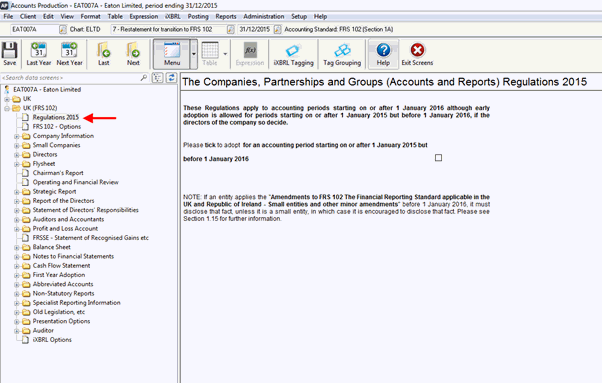Click the Last folder icon
This screenshot has width=602, height=383.
pyautogui.click(x=103, y=54)
